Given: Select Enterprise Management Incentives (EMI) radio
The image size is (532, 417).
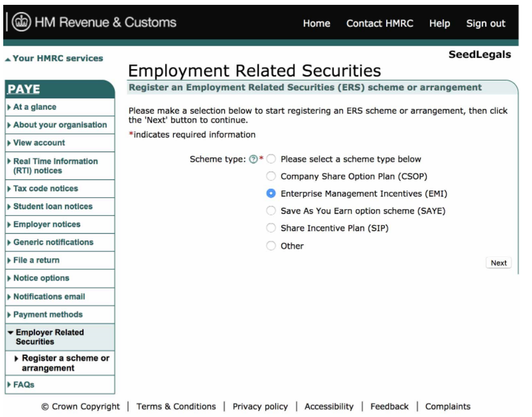Looking at the screenshot, I should (x=271, y=193).
